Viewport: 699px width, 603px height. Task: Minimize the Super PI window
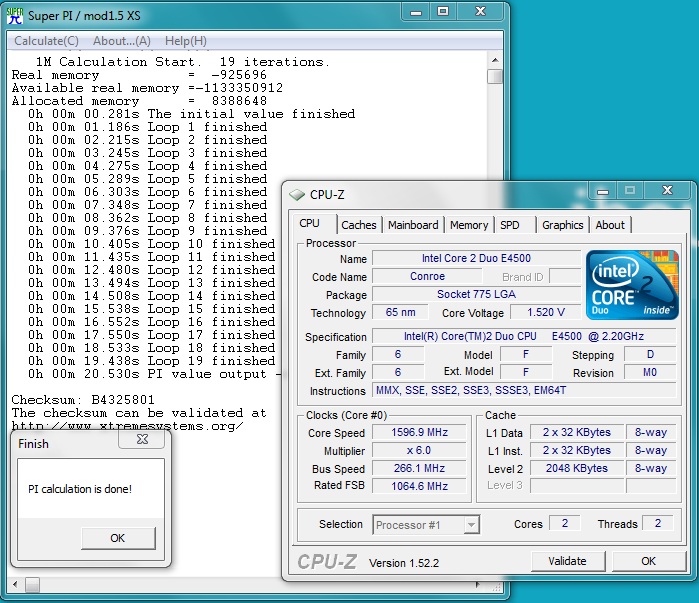click(x=416, y=12)
